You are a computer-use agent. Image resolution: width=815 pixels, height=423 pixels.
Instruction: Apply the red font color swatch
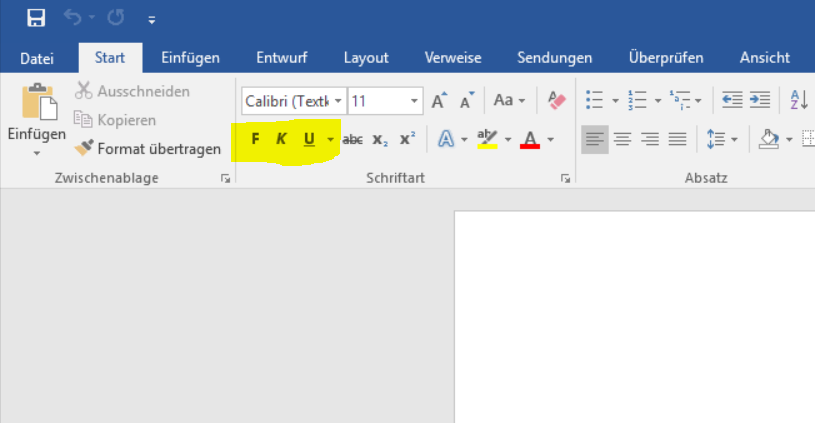tap(530, 139)
